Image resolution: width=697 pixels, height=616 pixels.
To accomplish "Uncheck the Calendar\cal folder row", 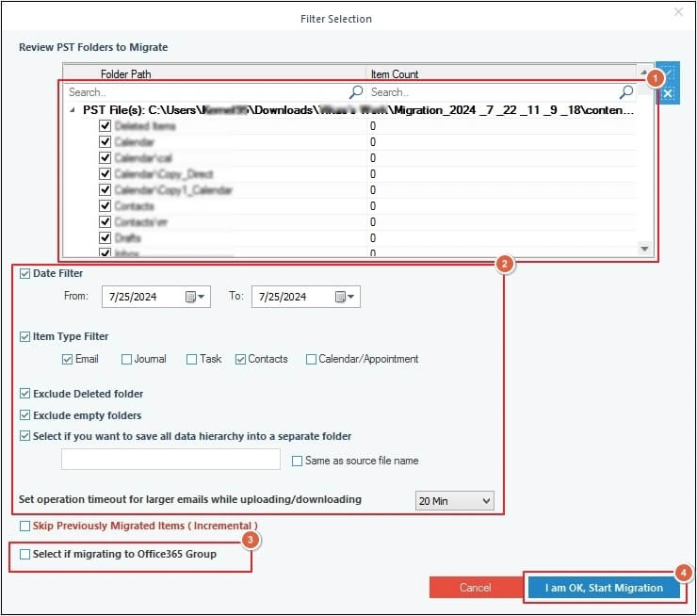I will [105, 158].
